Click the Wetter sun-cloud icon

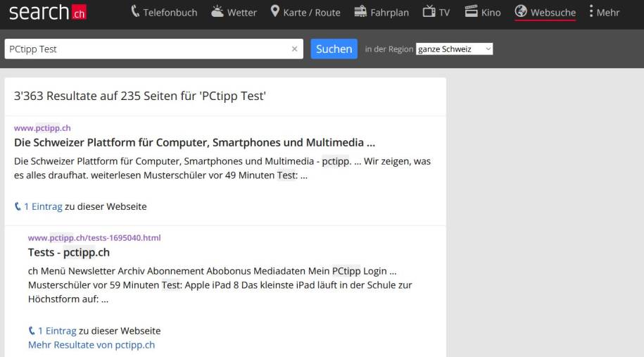(217, 11)
